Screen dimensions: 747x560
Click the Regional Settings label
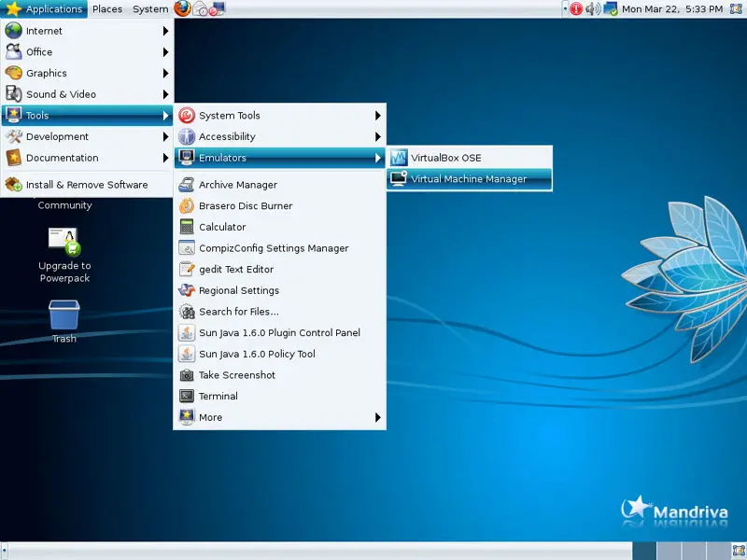[239, 290]
